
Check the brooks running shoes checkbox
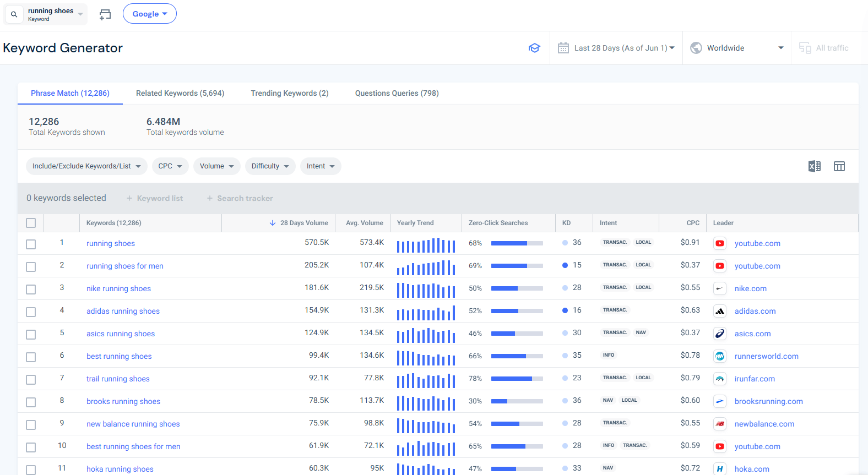(31, 402)
